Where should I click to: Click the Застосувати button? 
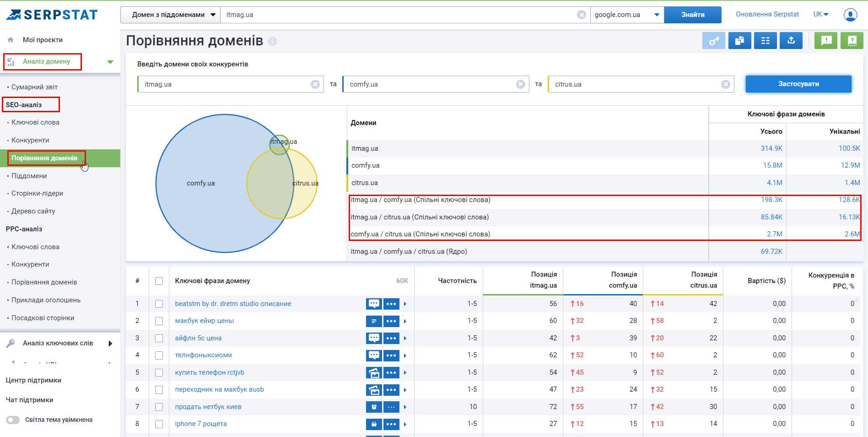[x=798, y=84]
